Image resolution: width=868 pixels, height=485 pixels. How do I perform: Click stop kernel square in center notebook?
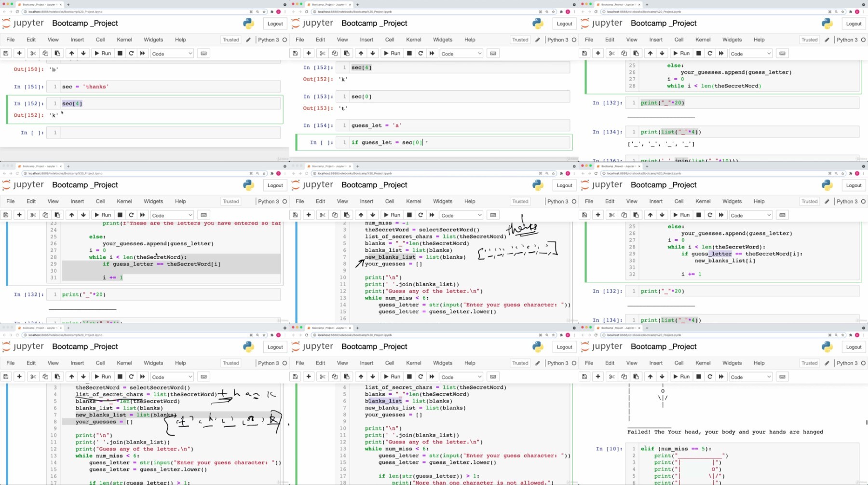coord(409,215)
